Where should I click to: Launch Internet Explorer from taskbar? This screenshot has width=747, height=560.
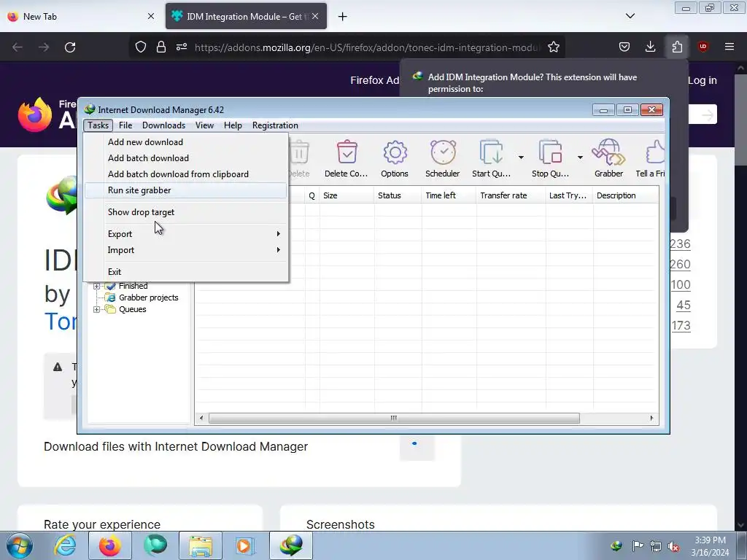(64, 545)
